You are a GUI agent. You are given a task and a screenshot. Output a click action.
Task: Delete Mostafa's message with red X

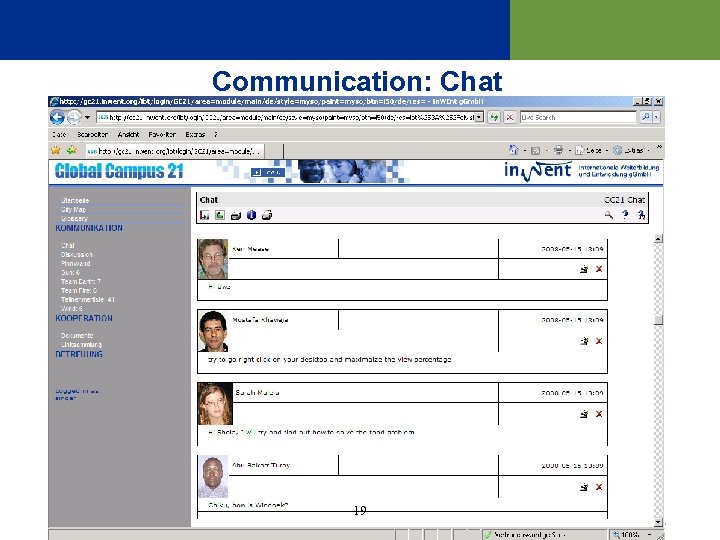tap(599, 341)
